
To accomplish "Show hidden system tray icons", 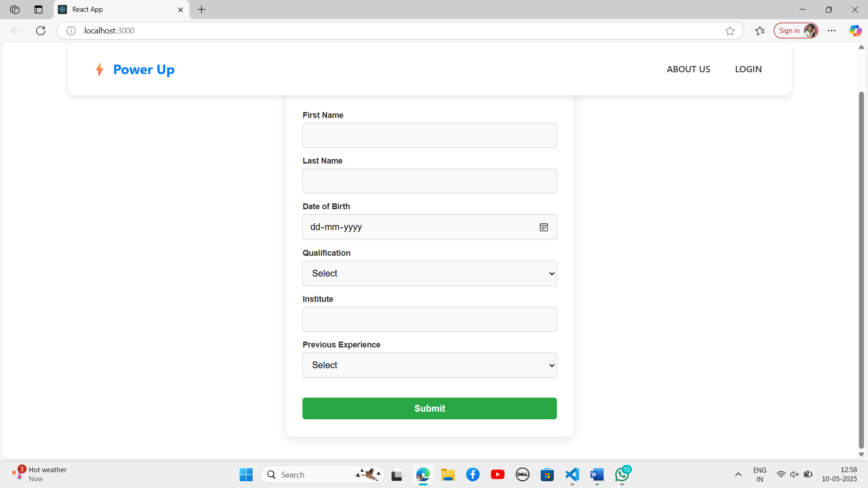I will click(738, 474).
